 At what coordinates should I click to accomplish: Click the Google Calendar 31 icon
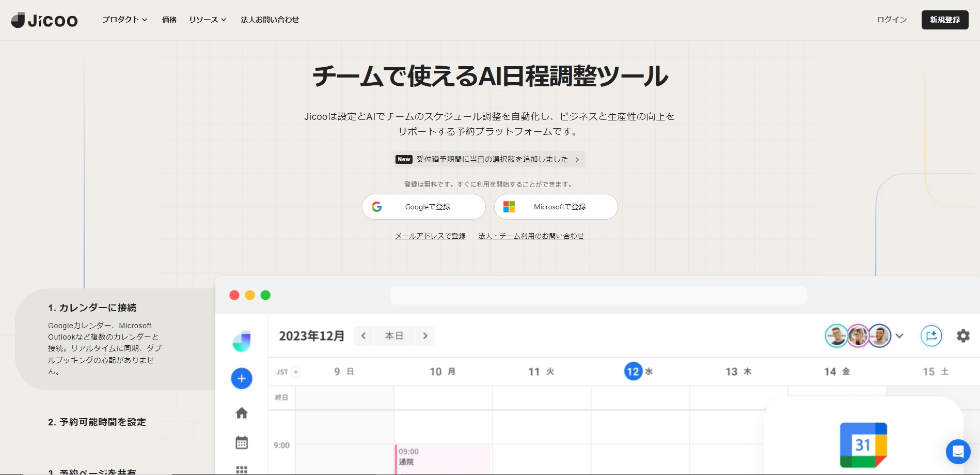(x=863, y=445)
